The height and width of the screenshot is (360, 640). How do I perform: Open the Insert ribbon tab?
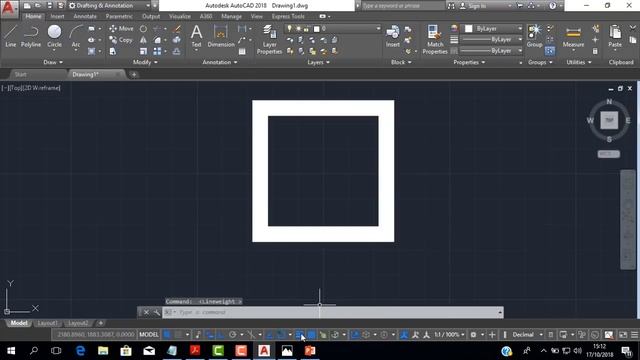tap(57, 16)
